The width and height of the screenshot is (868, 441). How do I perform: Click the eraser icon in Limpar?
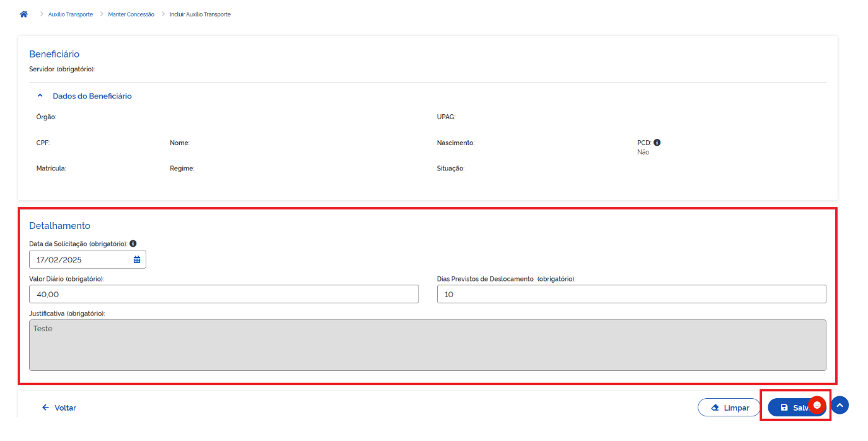(715, 408)
